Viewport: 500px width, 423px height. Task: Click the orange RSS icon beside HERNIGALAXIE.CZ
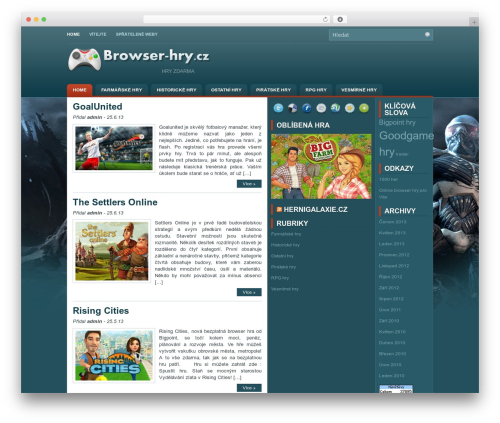tap(279, 209)
